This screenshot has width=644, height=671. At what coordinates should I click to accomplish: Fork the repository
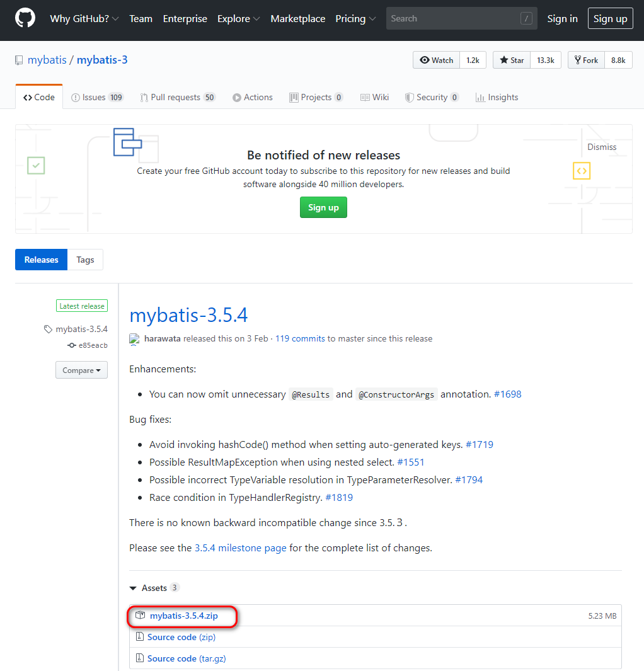coord(586,60)
